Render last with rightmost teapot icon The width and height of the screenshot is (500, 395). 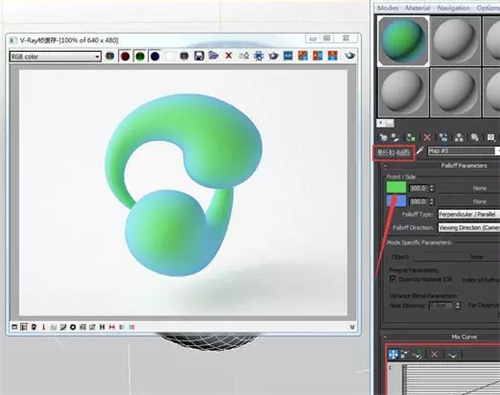click(x=349, y=56)
